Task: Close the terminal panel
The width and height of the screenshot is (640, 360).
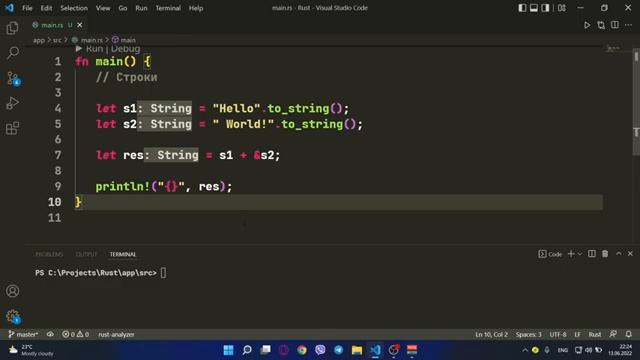Action: pyautogui.click(x=630, y=254)
